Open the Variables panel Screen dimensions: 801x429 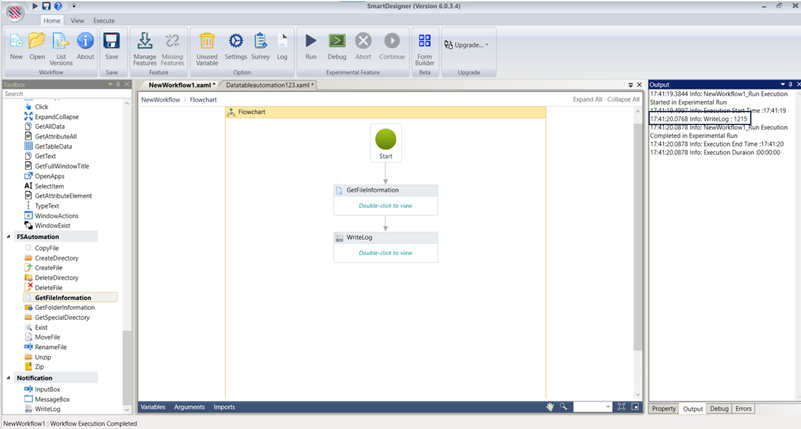(152, 407)
